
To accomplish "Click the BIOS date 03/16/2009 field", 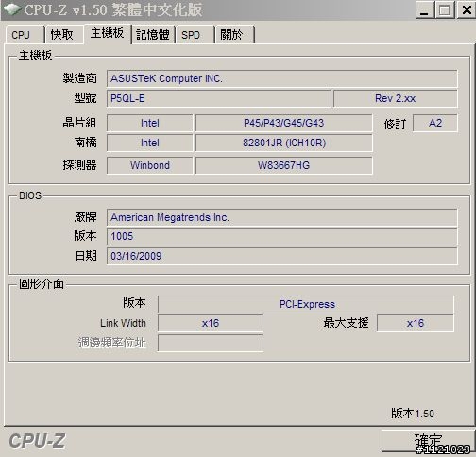I will tap(281, 256).
